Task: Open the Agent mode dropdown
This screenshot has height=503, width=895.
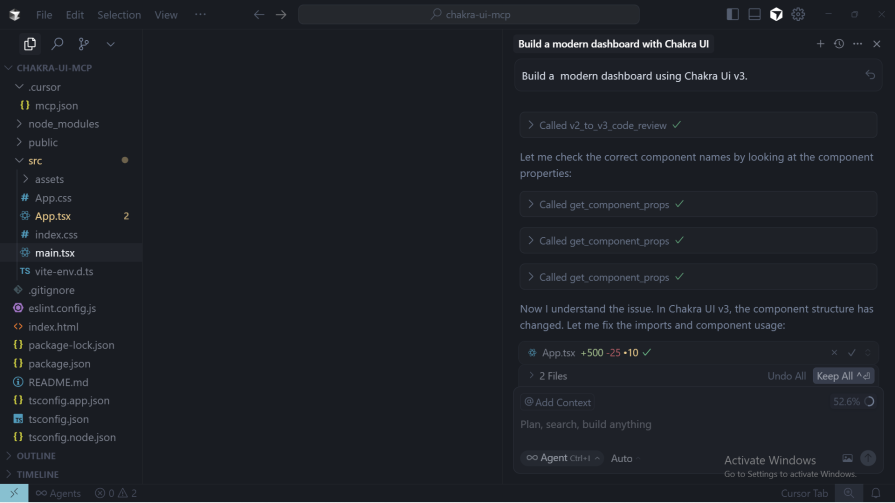Action: point(563,458)
